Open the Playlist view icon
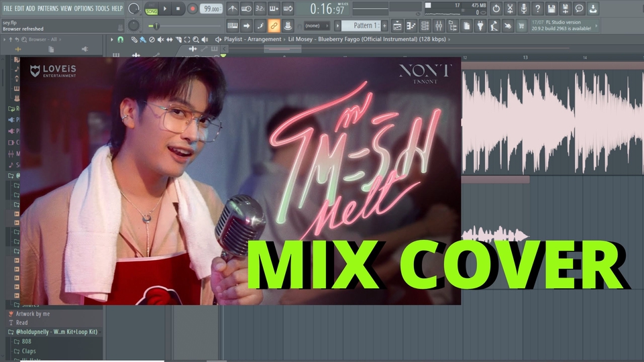The image size is (644, 362). 397,26
